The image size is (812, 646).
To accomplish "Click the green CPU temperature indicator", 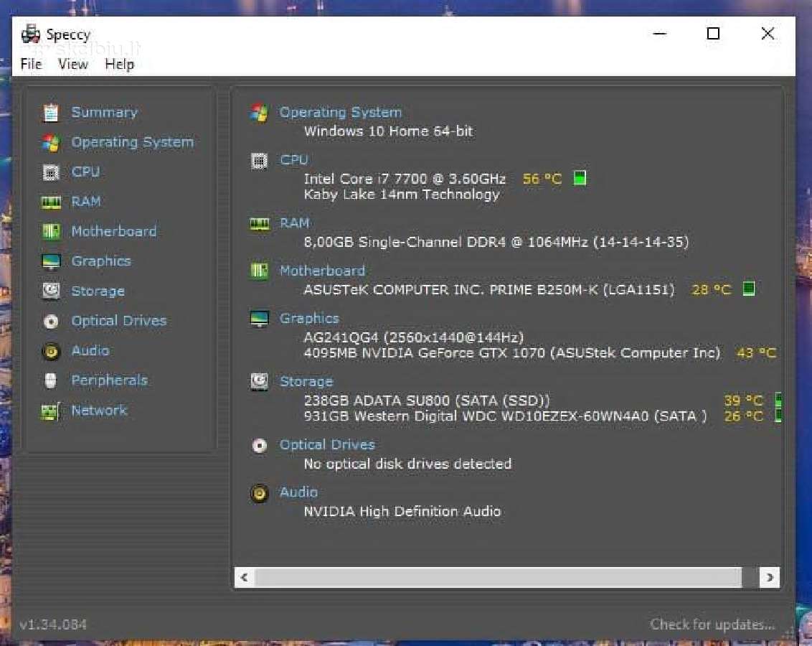I will click(580, 178).
